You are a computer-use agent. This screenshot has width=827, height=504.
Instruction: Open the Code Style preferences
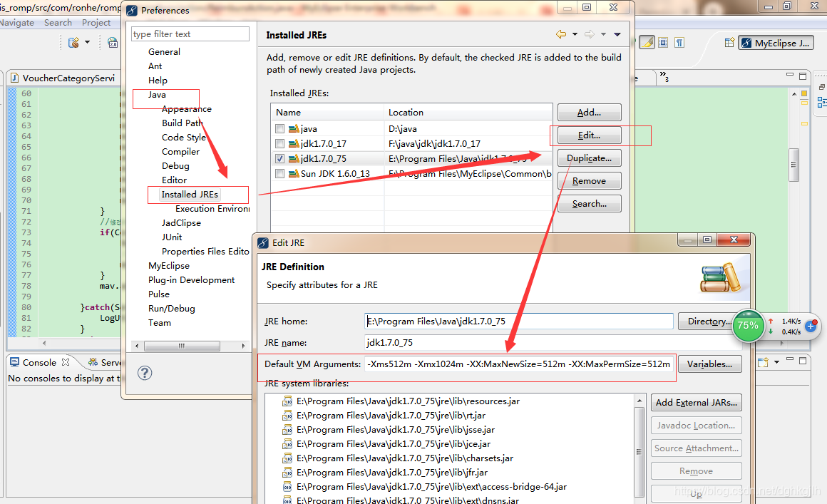pyautogui.click(x=183, y=137)
